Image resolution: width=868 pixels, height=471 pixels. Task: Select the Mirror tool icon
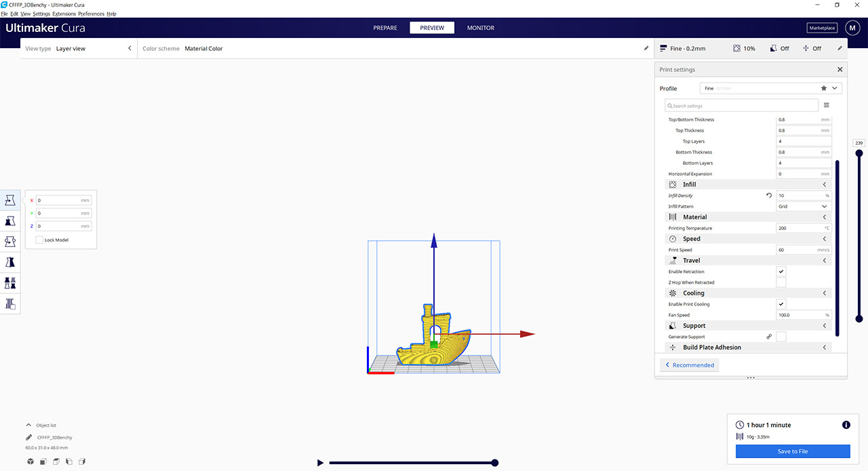[10, 262]
